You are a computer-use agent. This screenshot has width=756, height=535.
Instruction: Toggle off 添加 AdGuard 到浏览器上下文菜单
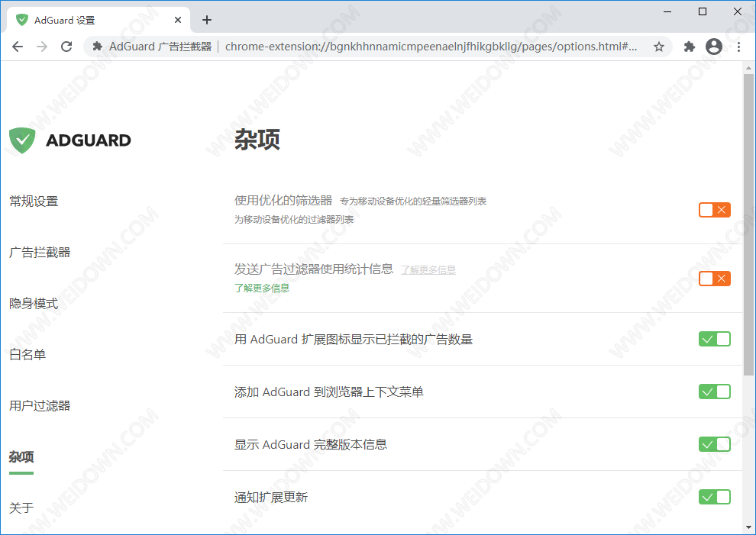coord(715,392)
